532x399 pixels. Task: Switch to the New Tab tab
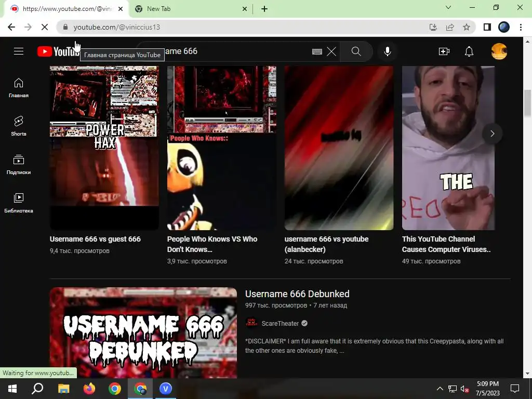[190, 9]
